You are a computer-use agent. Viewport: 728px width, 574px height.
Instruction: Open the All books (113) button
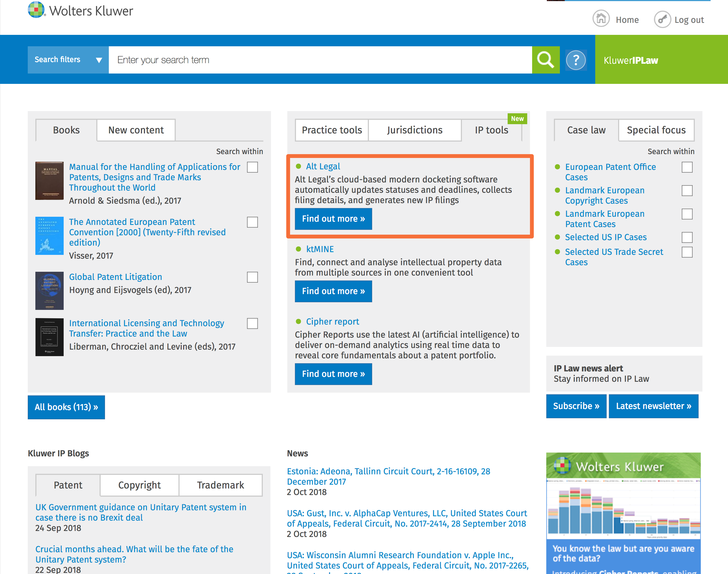[66, 407]
